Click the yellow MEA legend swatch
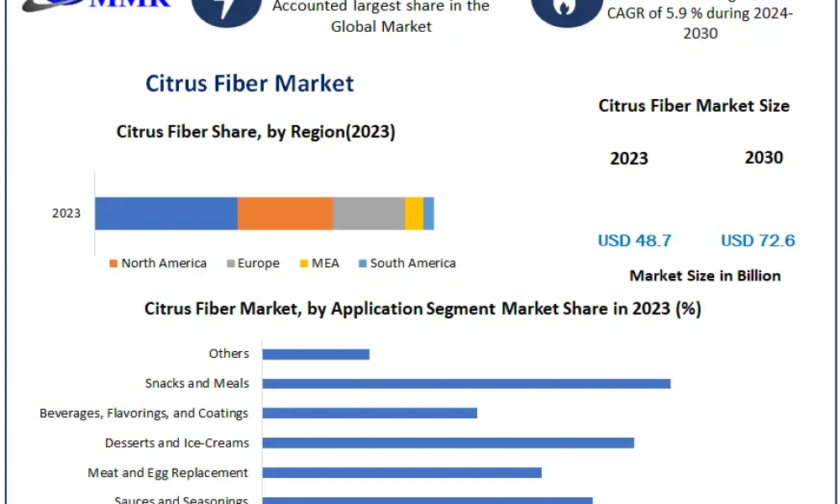The height and width of the screenshot is (504, 840). pyautogui.click(x=304, y=264)
